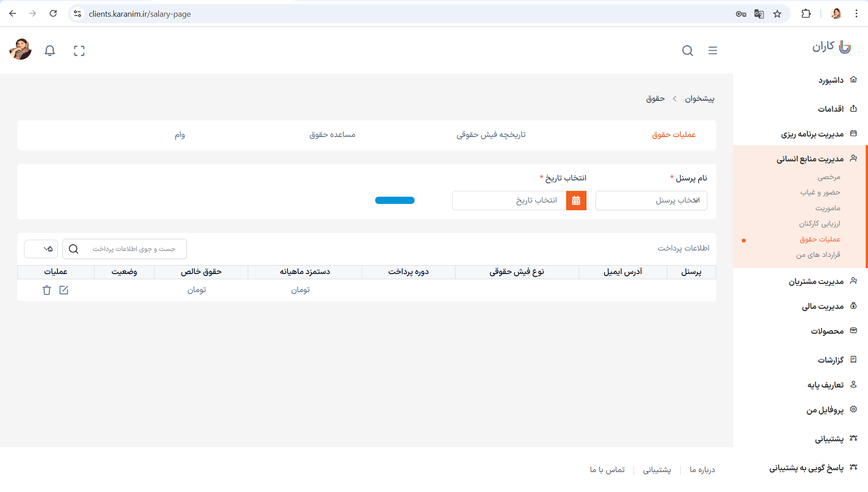The height and width of the screenshot is (492, 868).
Task: Select حضور و غیاب in sidebar
Action: point(820,193)
